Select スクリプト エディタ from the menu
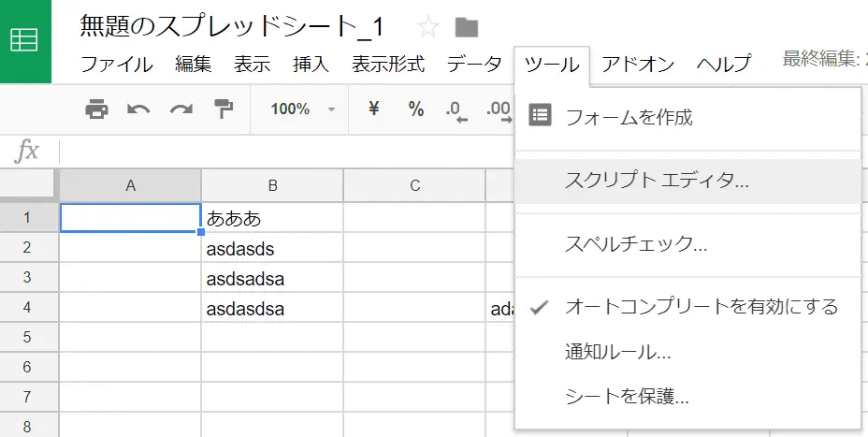The image size is (868, 437). pyautogui.click(x=657, y=182)
